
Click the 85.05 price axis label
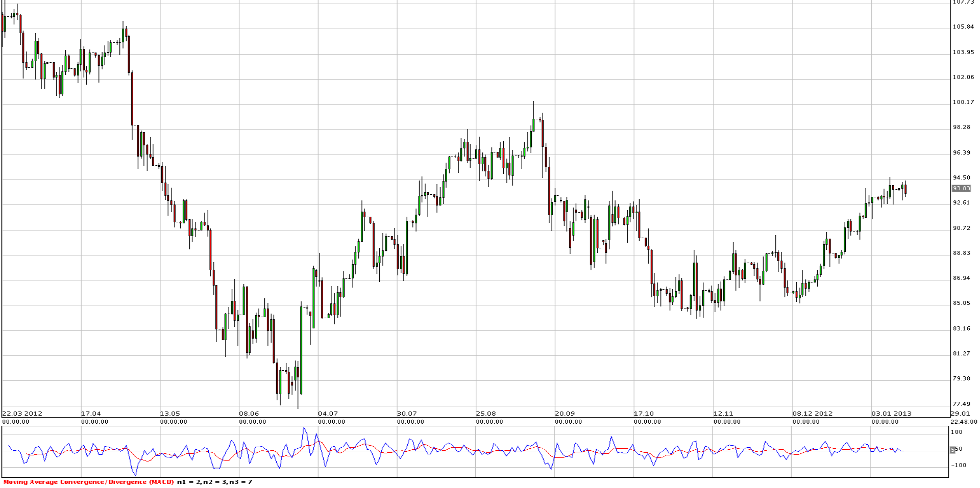pyautogui.click(x=962, y=303)
